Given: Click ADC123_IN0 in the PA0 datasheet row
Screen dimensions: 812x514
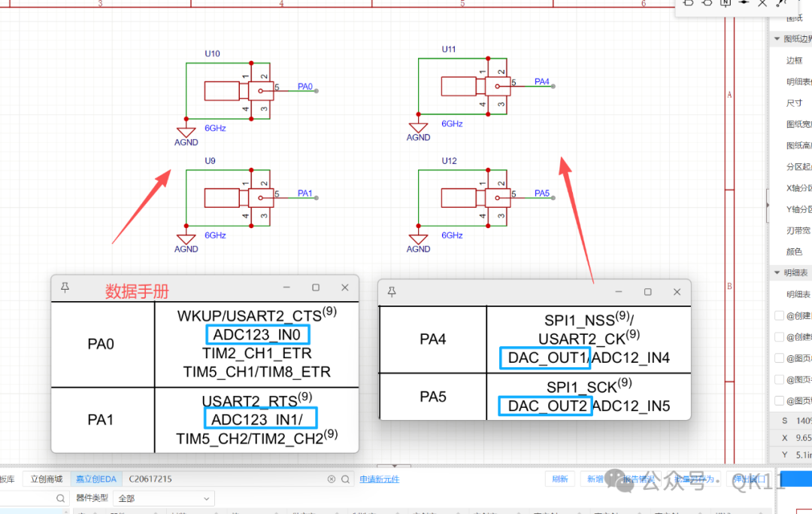Looking at the screenshot, I should coord(257,335).
